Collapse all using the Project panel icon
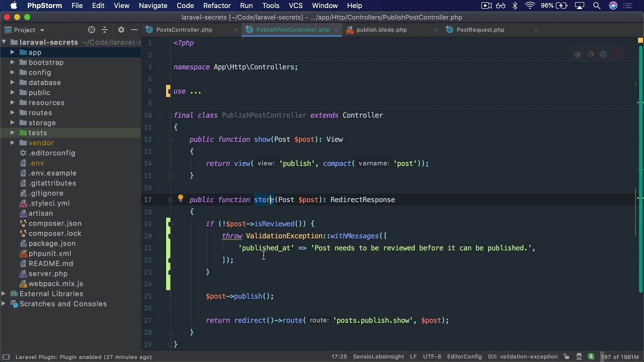644x362 pixels. [105, 30]
